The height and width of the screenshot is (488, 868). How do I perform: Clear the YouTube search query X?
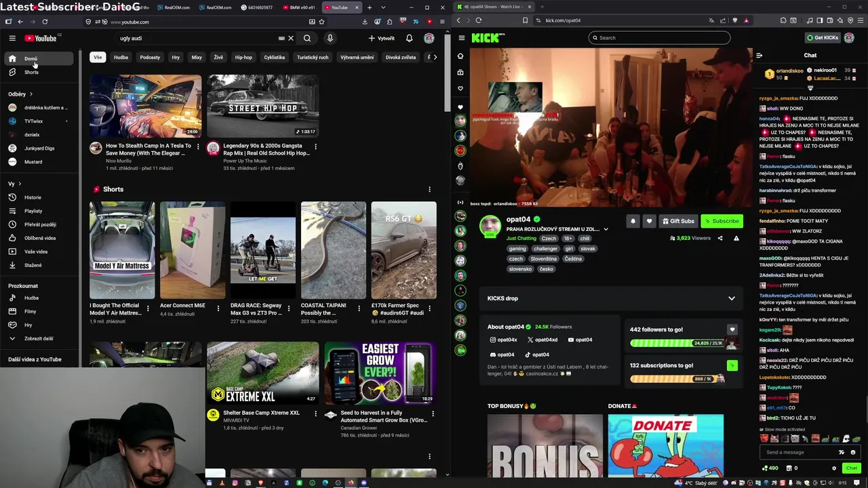291,39
